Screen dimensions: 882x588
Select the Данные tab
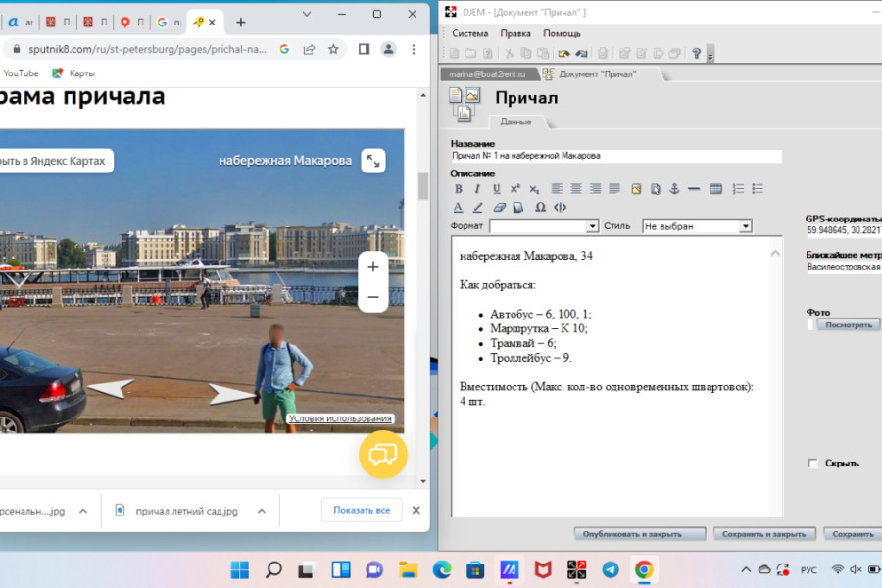(x=515, y=122)
